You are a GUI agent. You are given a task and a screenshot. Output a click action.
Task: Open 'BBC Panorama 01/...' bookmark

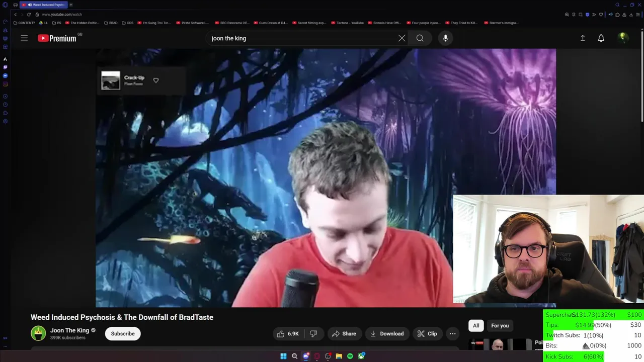click(232, 23)
